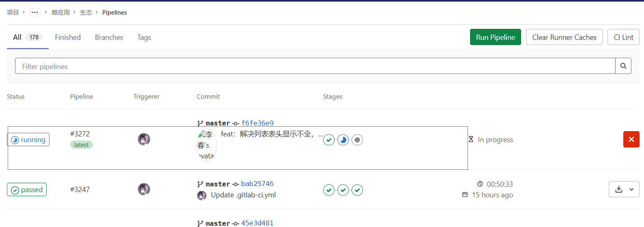Expand the breadcrumb ellipsis menu
Image resolution: width=644 pixels, height=227 pixels.
[34, 12]
